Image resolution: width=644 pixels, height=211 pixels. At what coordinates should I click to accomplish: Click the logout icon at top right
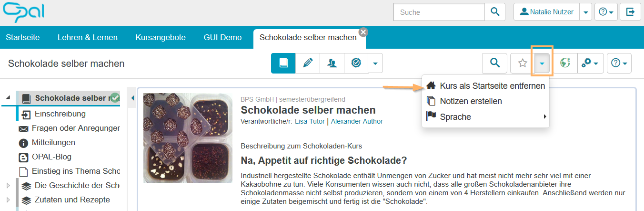pos(630,12)
